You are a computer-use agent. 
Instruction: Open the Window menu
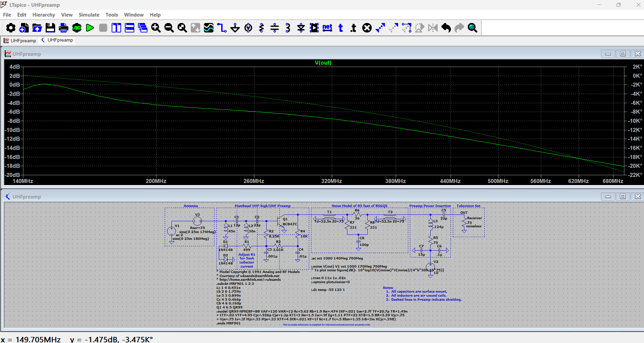tap(134, 15)
